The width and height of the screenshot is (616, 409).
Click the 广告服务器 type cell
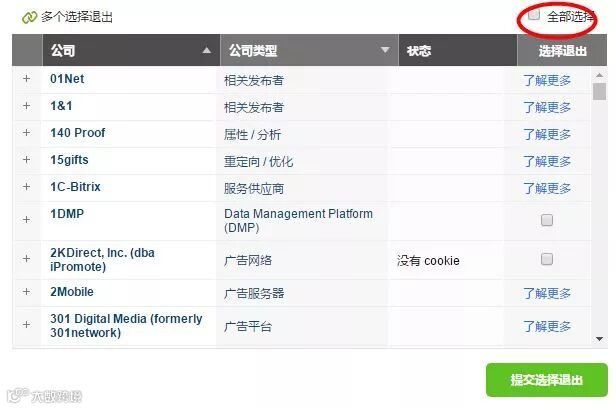coord(254,293)
